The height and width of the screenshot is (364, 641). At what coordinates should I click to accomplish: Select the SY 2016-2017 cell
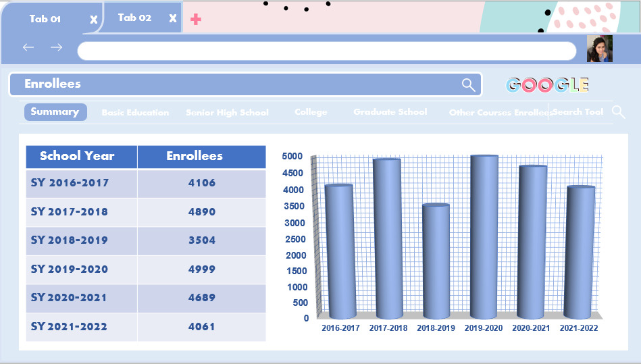coord(81,184)
